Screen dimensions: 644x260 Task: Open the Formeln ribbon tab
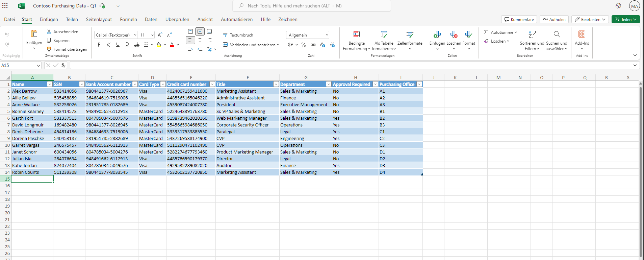pyautogui.click(x=128, y=19)
